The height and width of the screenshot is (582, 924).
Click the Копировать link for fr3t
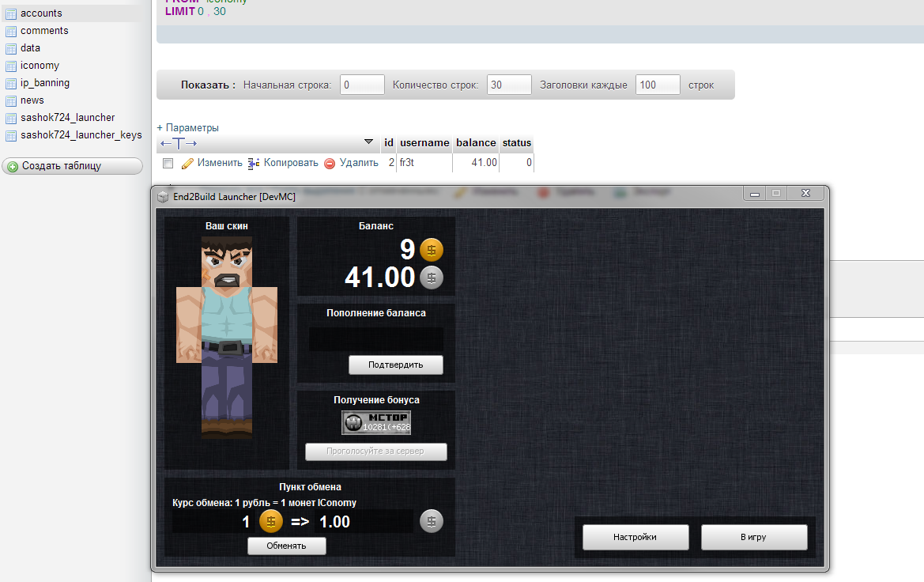tap(291, 163)
